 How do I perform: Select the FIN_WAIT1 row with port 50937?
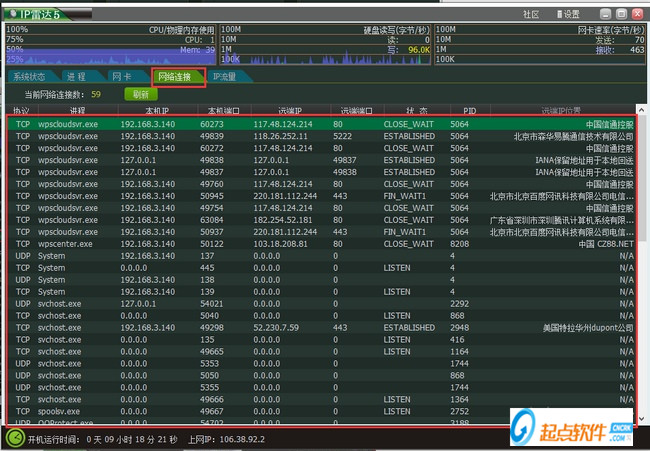pos(321,232)
